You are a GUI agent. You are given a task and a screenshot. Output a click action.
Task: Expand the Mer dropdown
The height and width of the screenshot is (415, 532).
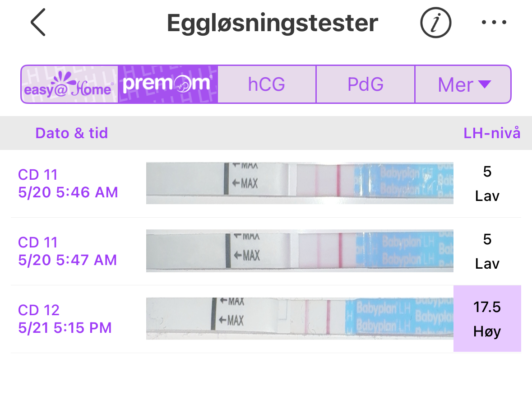click(x=463, y=84)
